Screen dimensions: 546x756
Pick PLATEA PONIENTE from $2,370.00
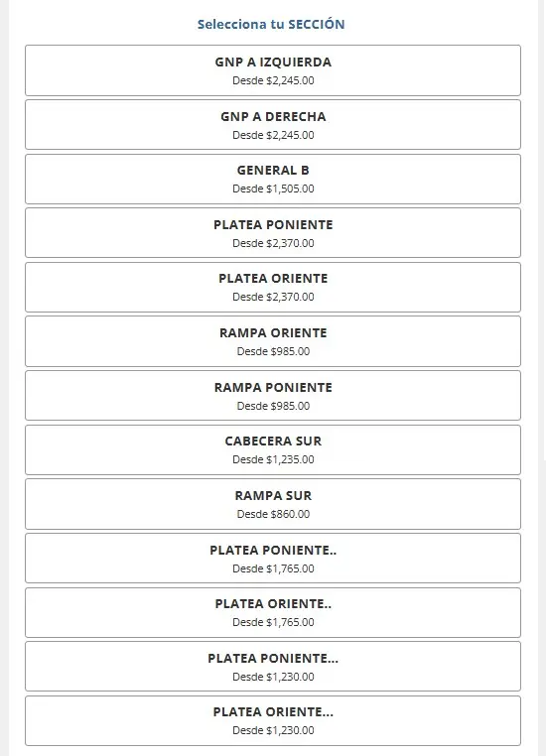click(x=273, y=233)
